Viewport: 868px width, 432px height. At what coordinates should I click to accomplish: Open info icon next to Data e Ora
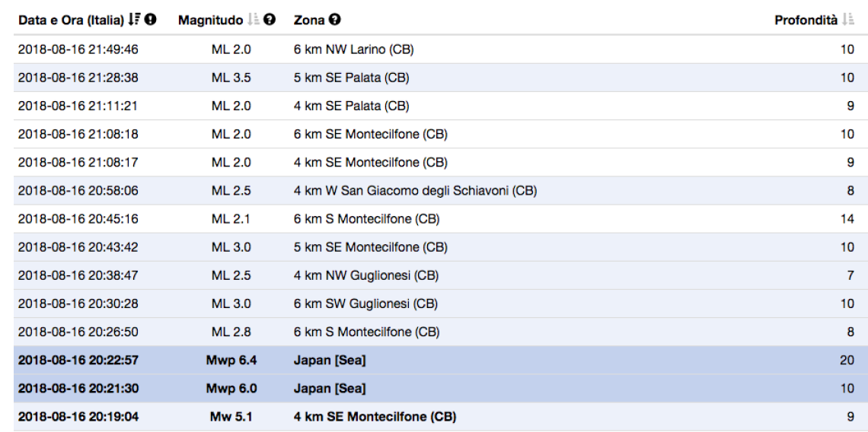pyautogui.click(x=151, y=19)
